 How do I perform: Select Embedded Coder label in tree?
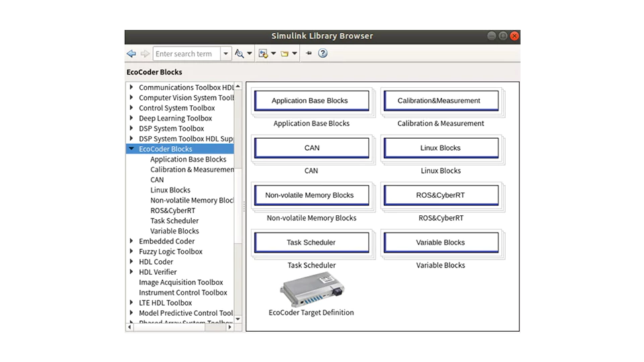click(167, 241)
